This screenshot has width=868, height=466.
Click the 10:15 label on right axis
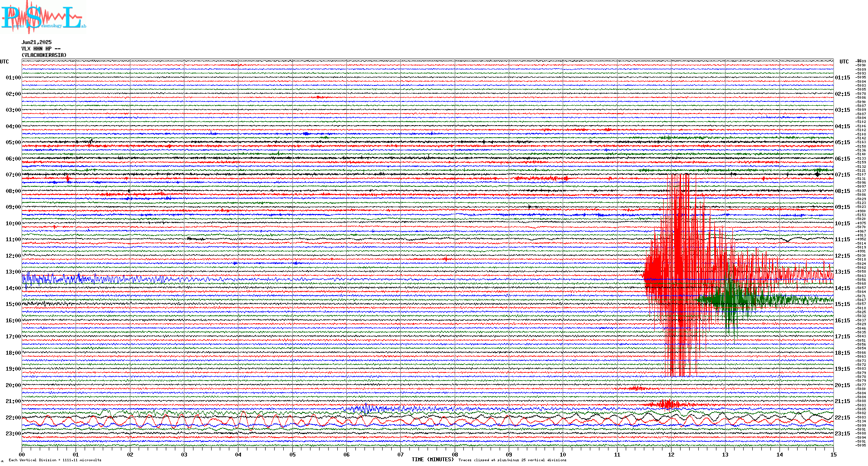843,224
